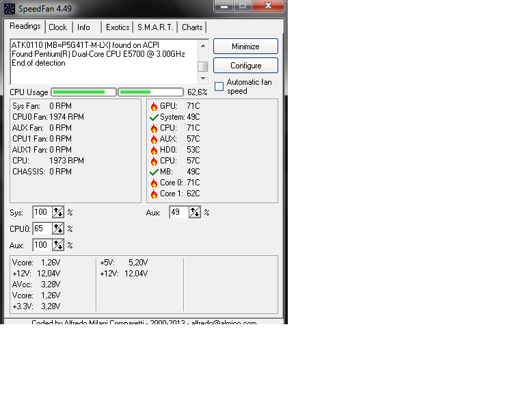Click the log box scroll up arrow
525x420 pixels.
[x=203, y=46]
